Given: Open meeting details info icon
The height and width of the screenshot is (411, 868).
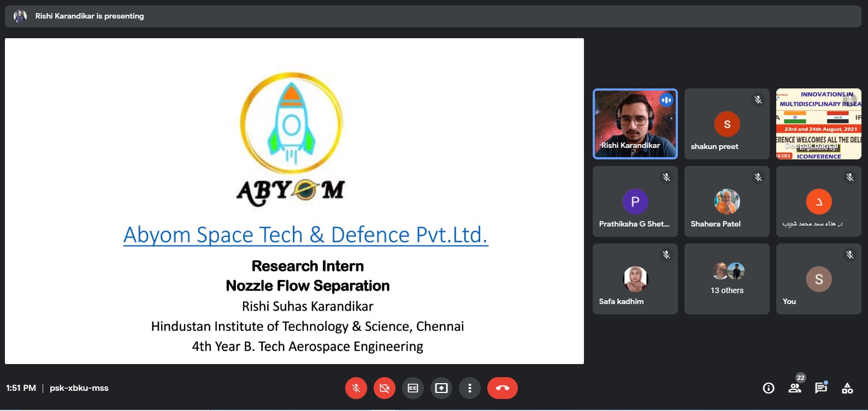Looking at the screenshot, I should click(769, 388).
